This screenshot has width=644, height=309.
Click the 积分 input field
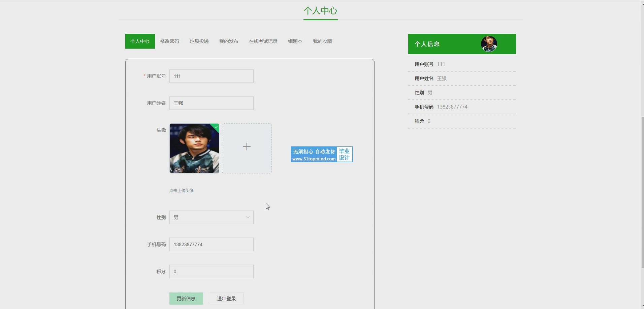(212, 272)
